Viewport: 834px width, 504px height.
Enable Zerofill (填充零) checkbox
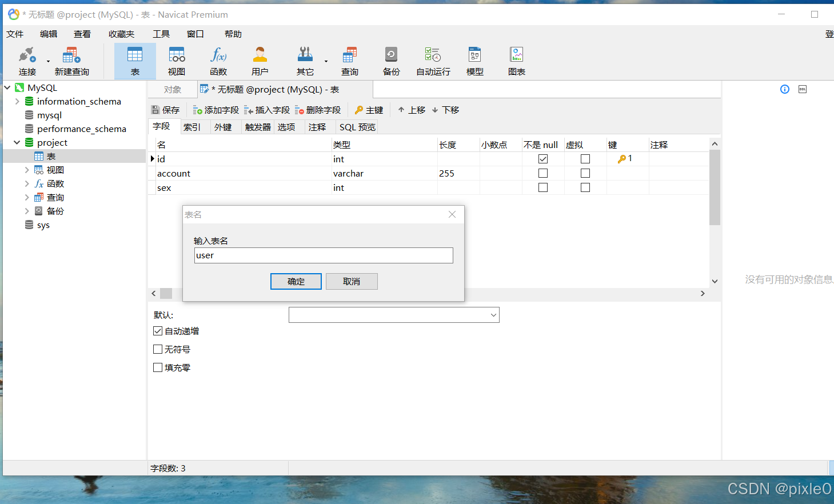158,367
